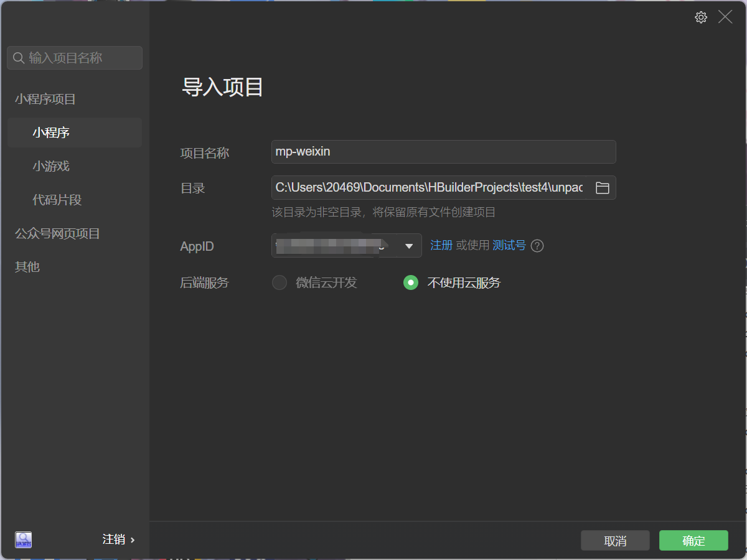Image resolution: width=747 pixels, height=560 pixels.
Task: Click the 项目名称 label
Action: tap(205, 152)
